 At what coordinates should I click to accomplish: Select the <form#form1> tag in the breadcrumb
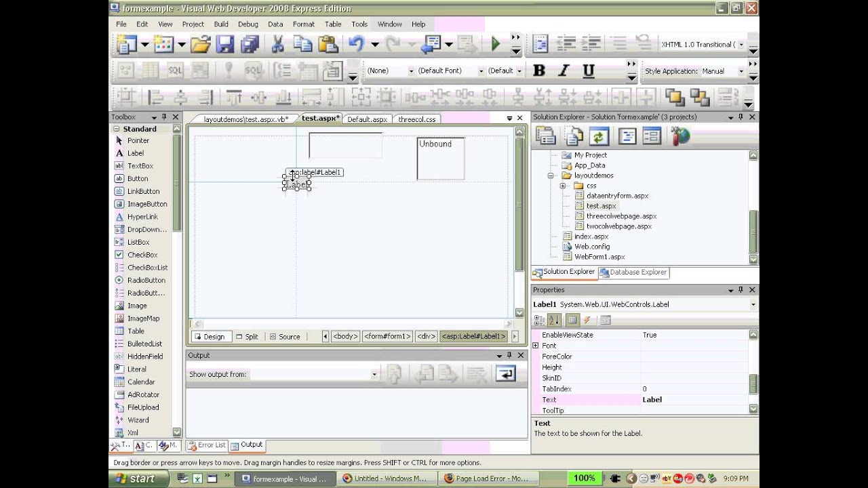pyautogui.click(x=387, y=336)
